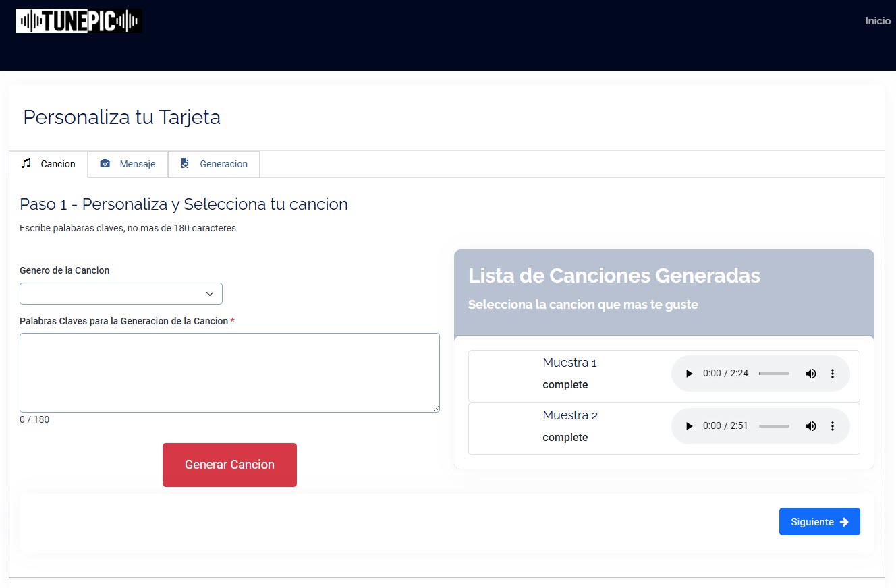
Task: Open more options on Muestra 2 player
Action: (x=833, y=425)
